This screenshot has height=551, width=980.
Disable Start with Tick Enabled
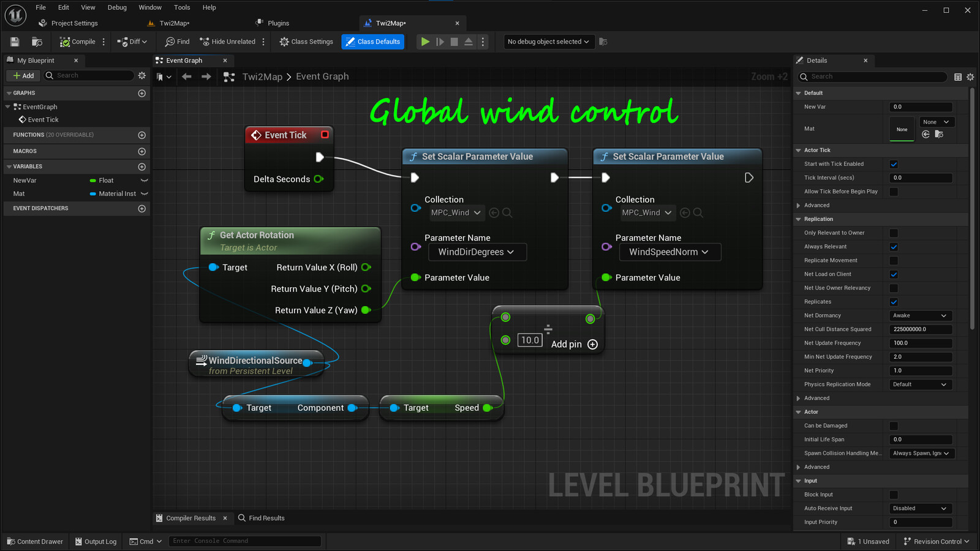[894, 164]
